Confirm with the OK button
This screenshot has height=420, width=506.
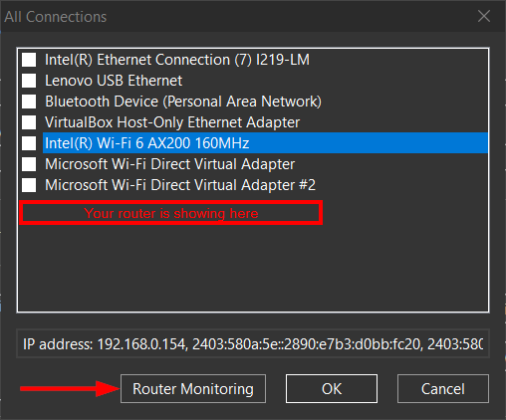click(332, 389)
